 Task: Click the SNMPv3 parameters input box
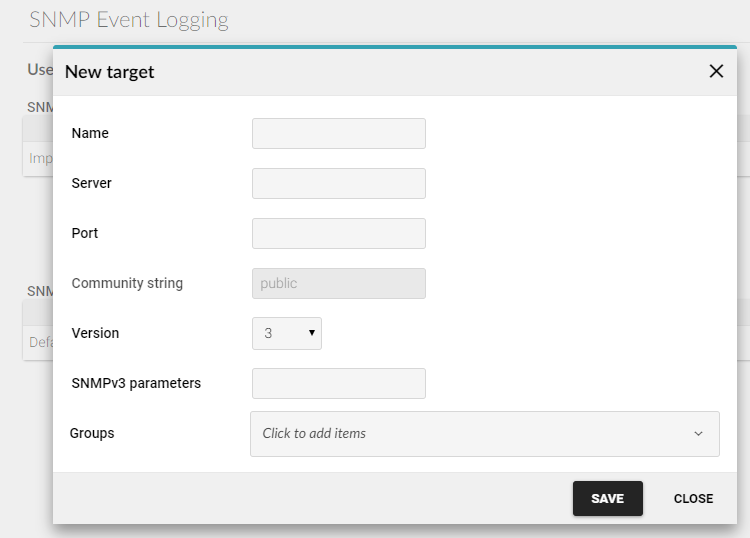(339, 383)
